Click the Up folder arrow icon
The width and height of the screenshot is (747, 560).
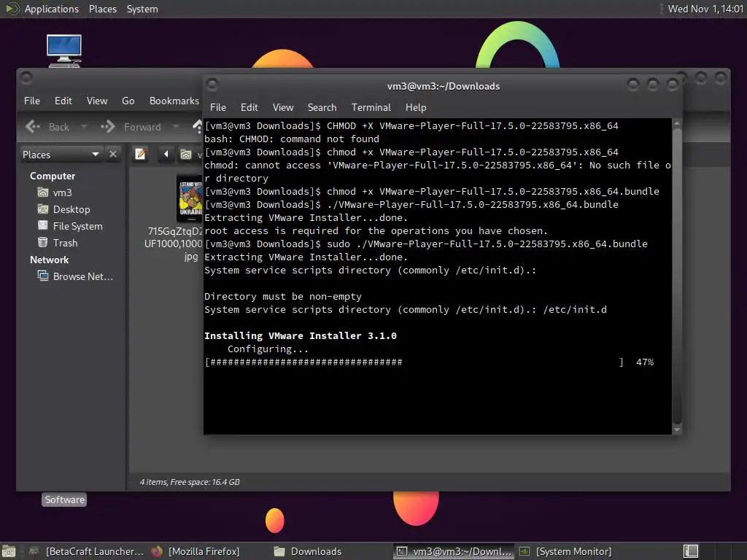click(x=197, y=127)
